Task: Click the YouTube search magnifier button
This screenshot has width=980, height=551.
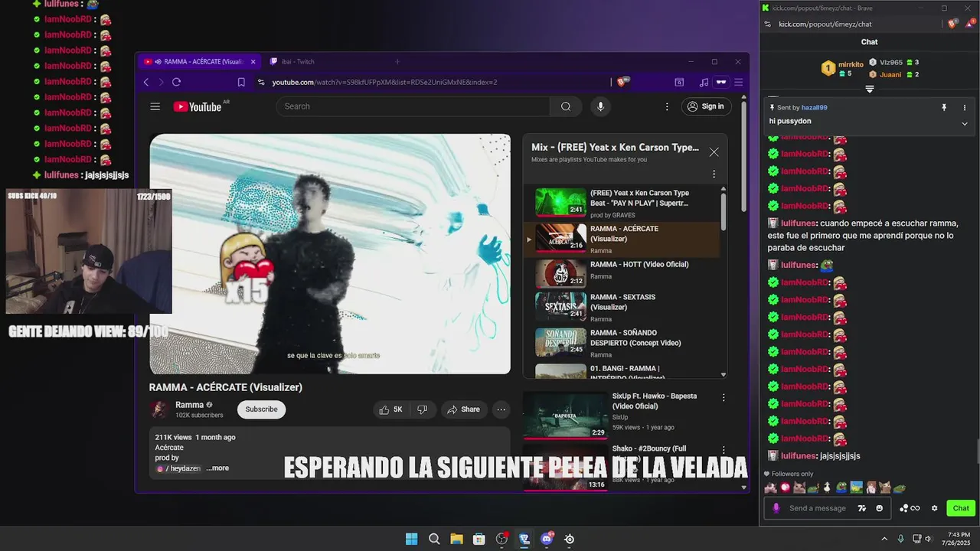Action: coord(566,106)
